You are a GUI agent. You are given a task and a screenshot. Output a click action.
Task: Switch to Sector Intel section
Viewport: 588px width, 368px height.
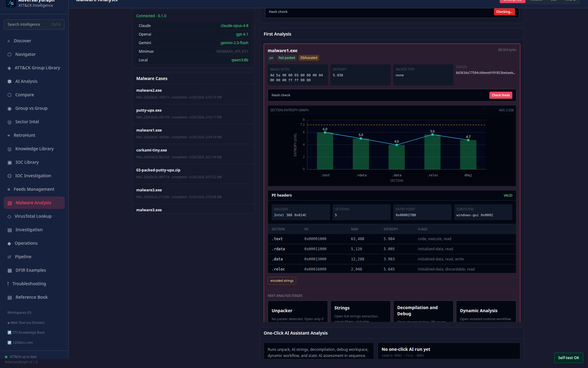click(34, 122)
